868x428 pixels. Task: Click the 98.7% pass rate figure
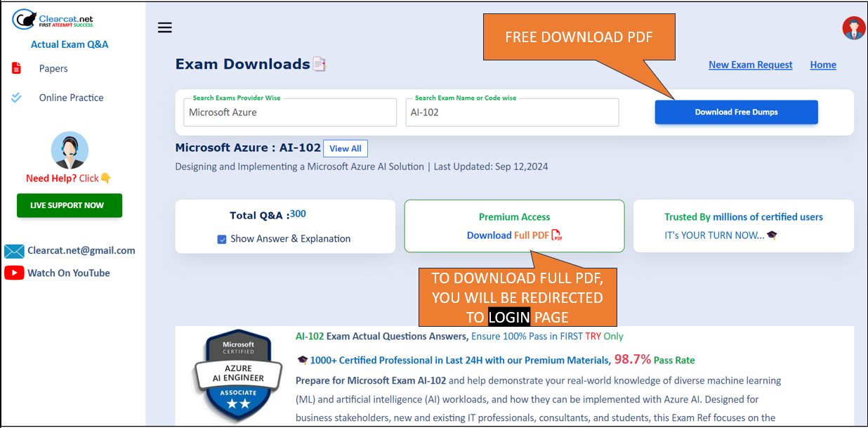click(632, 359)
